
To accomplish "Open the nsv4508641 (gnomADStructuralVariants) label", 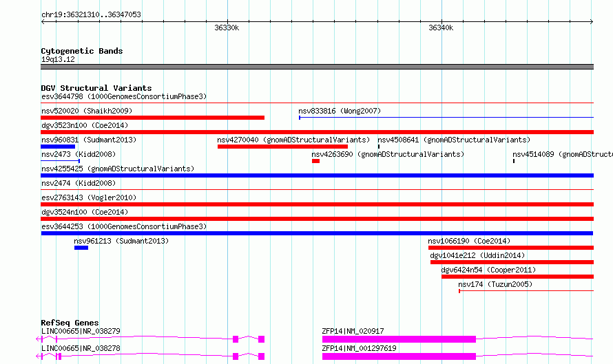I will 454,140.
